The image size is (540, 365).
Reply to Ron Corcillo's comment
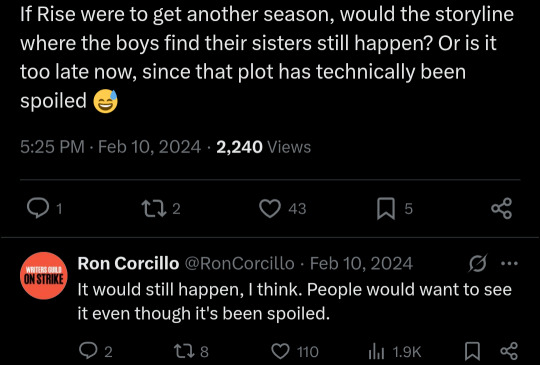pos(87,351)
